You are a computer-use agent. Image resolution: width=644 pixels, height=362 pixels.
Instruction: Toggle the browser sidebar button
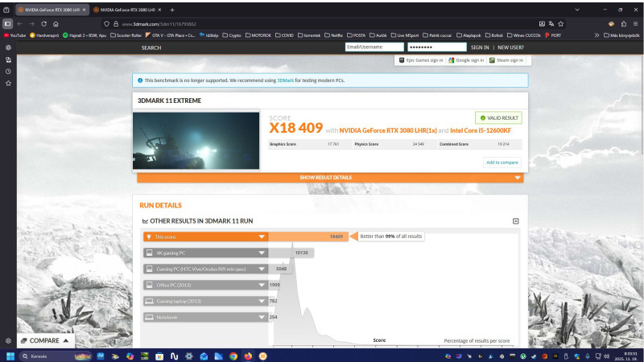(7, 24)
